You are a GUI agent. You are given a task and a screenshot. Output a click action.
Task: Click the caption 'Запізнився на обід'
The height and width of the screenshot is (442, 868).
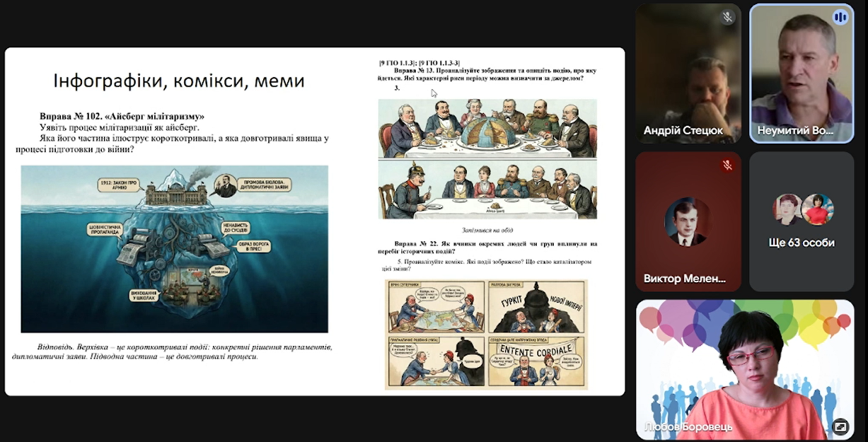tap(487, 230)
